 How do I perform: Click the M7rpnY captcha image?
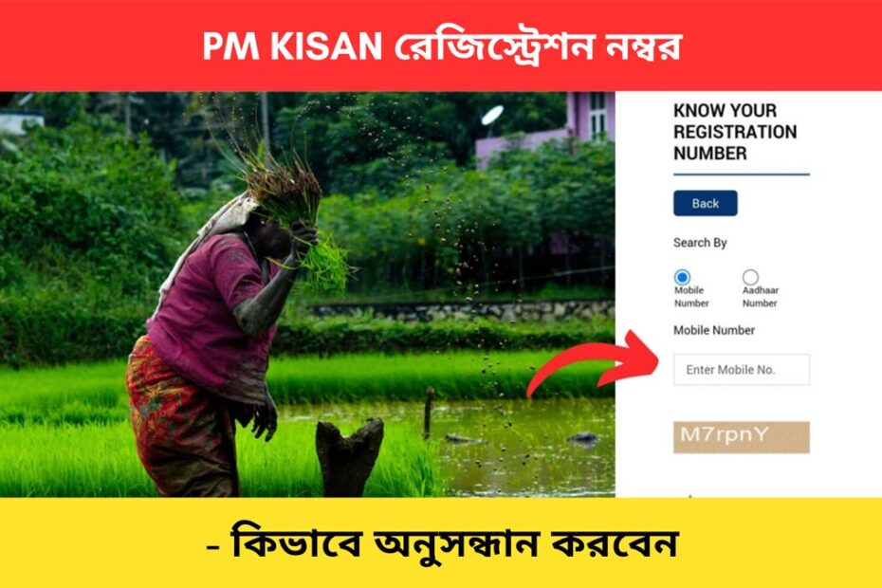coord(742,437)
